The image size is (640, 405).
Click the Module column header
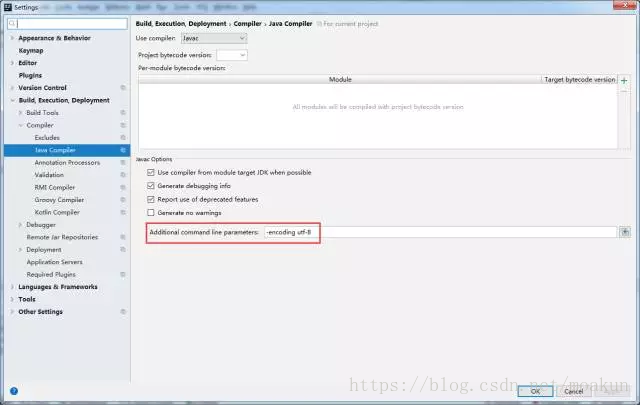click(340, 80)
